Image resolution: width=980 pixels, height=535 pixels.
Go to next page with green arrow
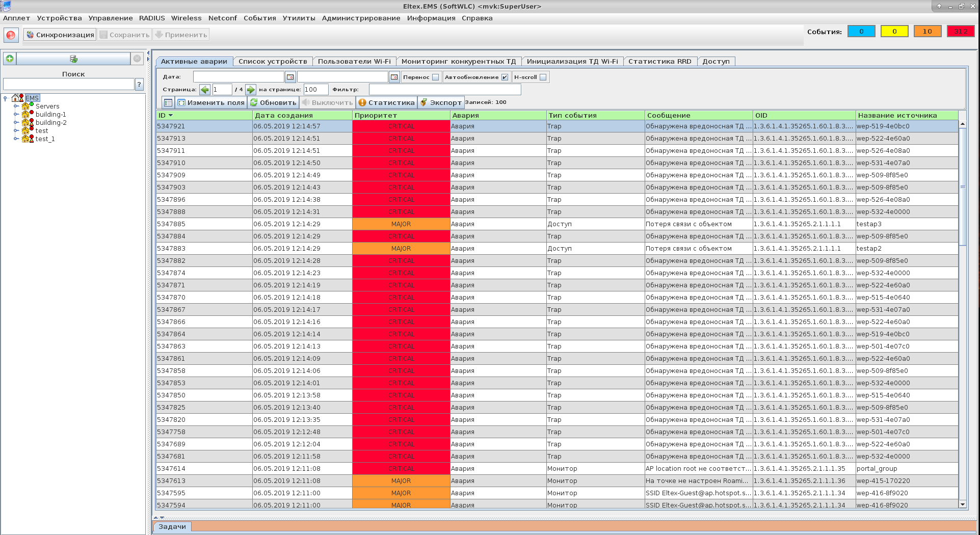coord(251,90)
